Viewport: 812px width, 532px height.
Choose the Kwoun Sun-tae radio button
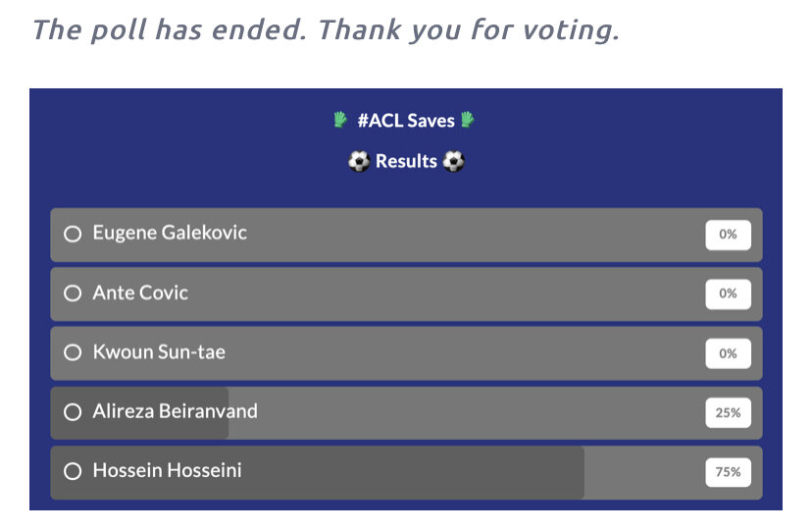tap(72, 353)
